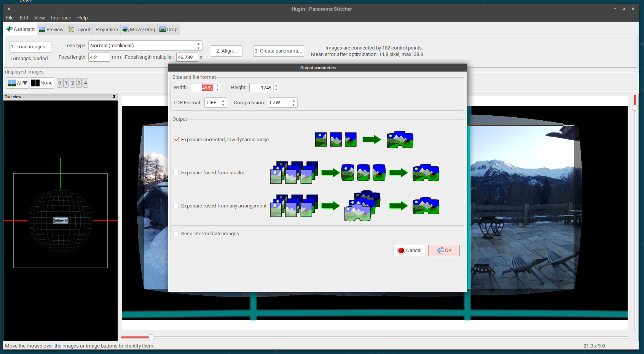
Task: Switch to the Preview tab
Action: tap(51, 30)
